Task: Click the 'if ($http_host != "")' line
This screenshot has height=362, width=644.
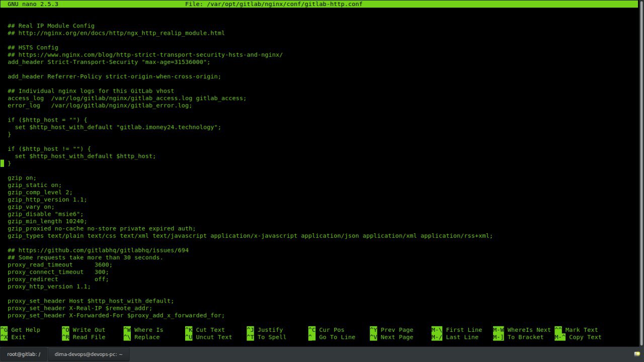Action: tap(49, 149)
